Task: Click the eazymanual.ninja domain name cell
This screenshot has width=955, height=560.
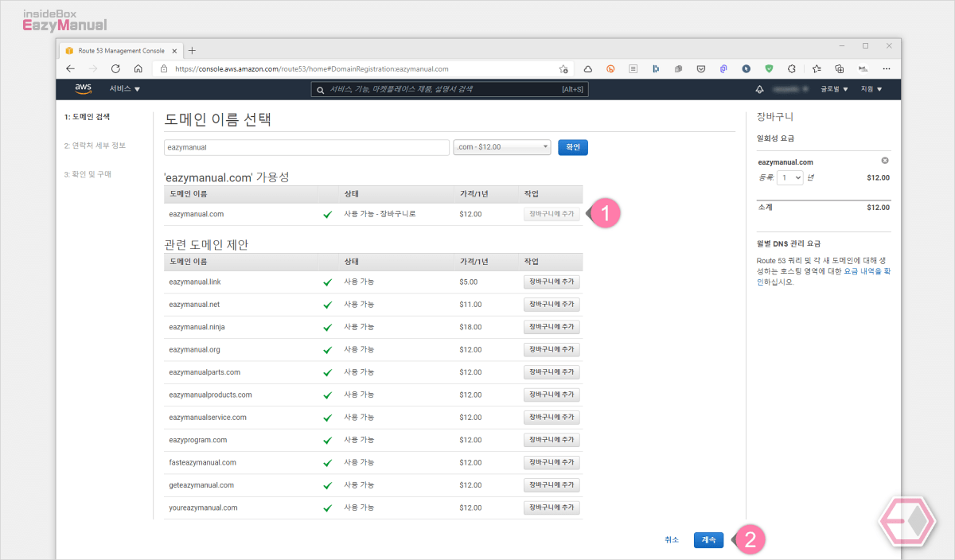Action: (198, 327)
